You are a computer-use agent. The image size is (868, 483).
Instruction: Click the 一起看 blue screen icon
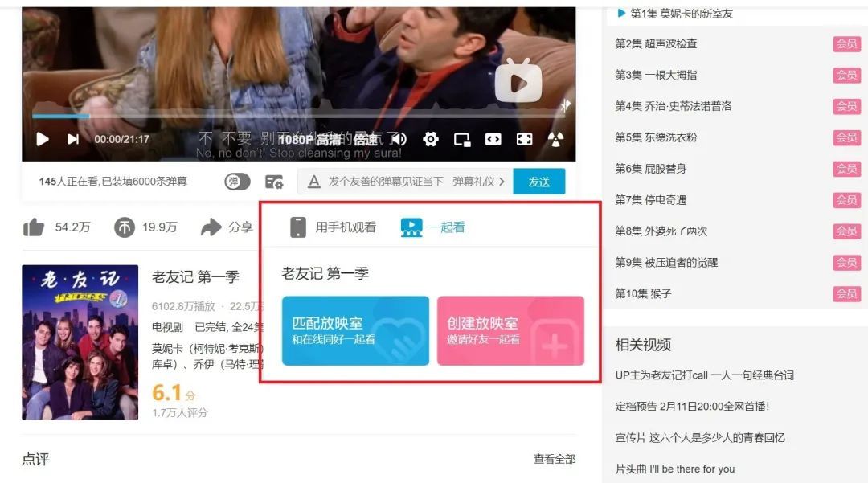coord(411,227)
